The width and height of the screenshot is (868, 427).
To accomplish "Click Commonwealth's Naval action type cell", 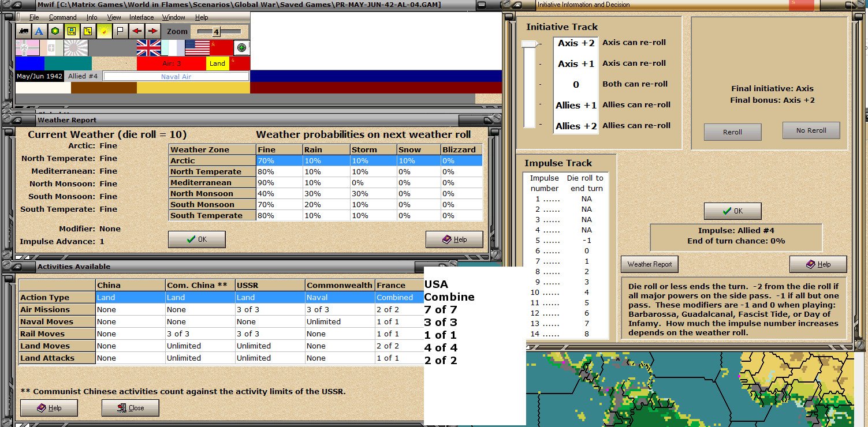I will coord(340,297).
